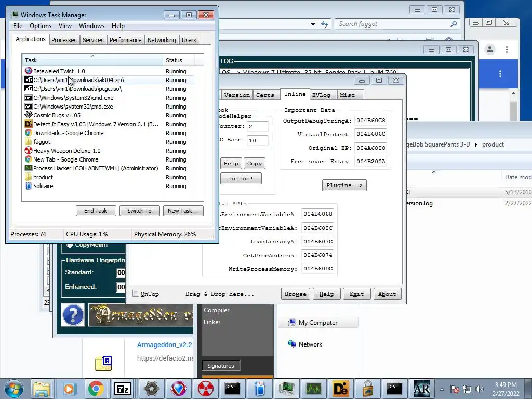Screen dimensions: 532x399
Task: Open the Networking tab
Action: [x=162, y=40]
